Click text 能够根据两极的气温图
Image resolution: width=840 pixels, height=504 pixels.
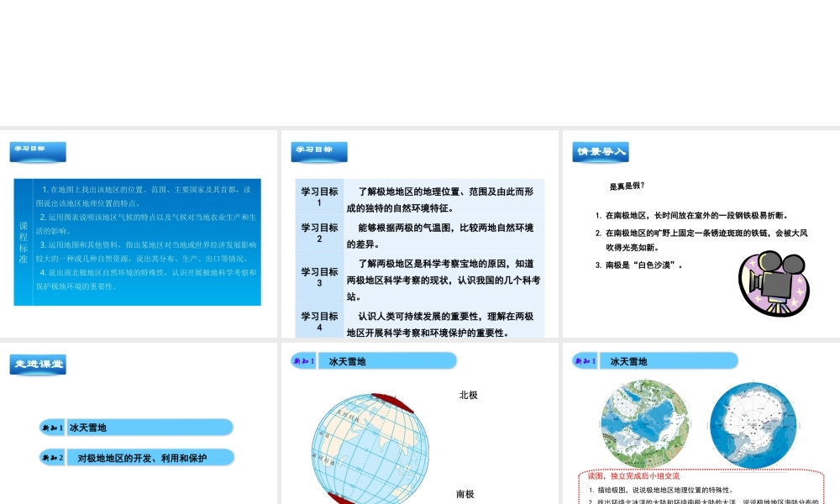(x=407, y=228)
